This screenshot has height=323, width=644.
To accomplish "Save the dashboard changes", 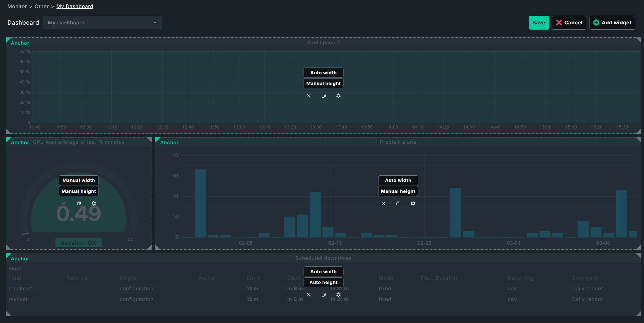I will [x=538, y=23].
